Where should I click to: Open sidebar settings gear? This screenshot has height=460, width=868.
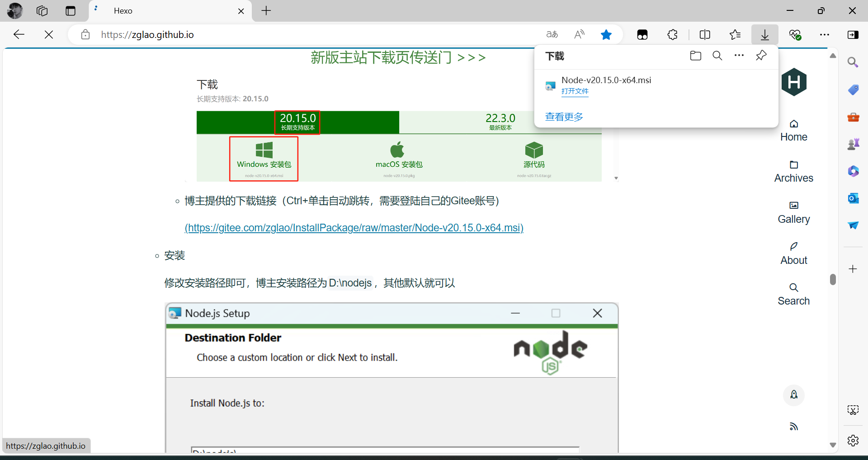click(853, 441)
